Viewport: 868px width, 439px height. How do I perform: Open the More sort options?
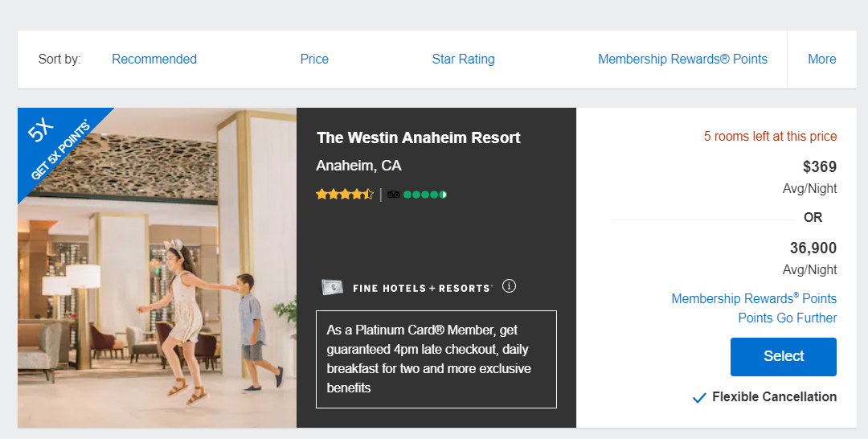(822, 59)
